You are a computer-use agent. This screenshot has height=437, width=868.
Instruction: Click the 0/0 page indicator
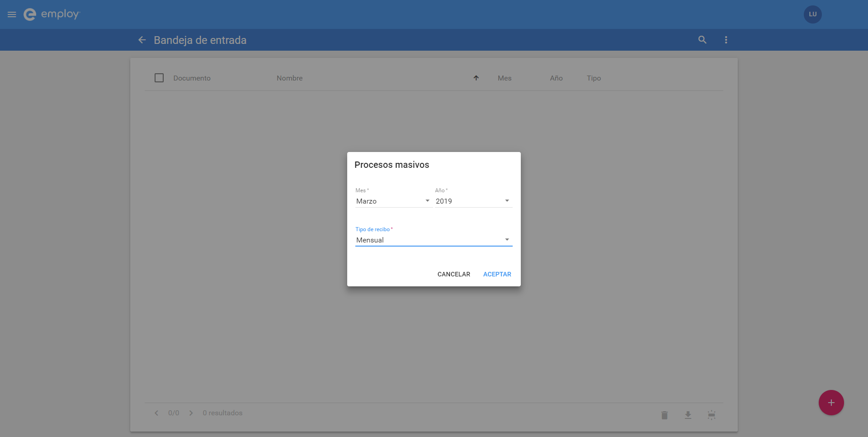tap(174, 413)
